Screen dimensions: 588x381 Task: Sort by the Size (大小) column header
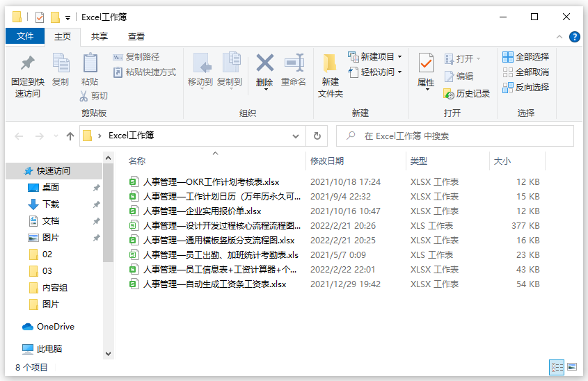(502, 161)
